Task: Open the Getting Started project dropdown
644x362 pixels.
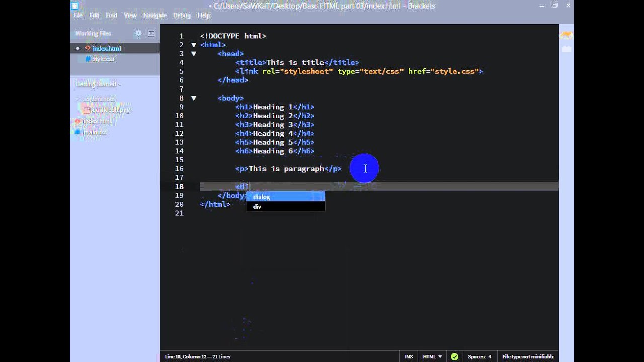Action: pyautogui.click(x=98, y=84)
